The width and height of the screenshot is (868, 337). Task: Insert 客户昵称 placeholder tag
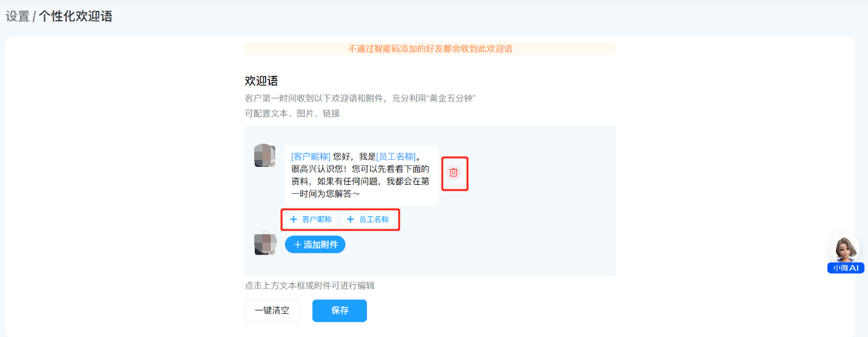311,220
